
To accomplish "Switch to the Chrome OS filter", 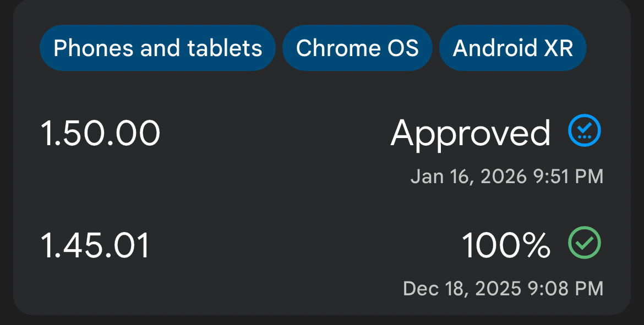I will coord(357,48).
